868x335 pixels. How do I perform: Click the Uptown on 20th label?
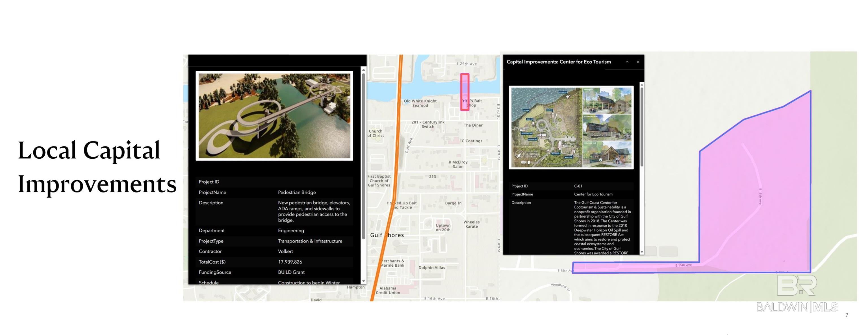point(443,228)
